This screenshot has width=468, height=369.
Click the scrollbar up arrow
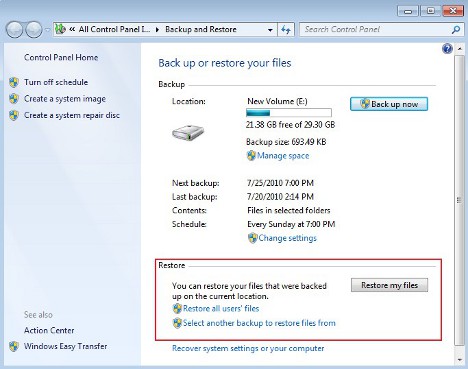click(x=460, y=49)
